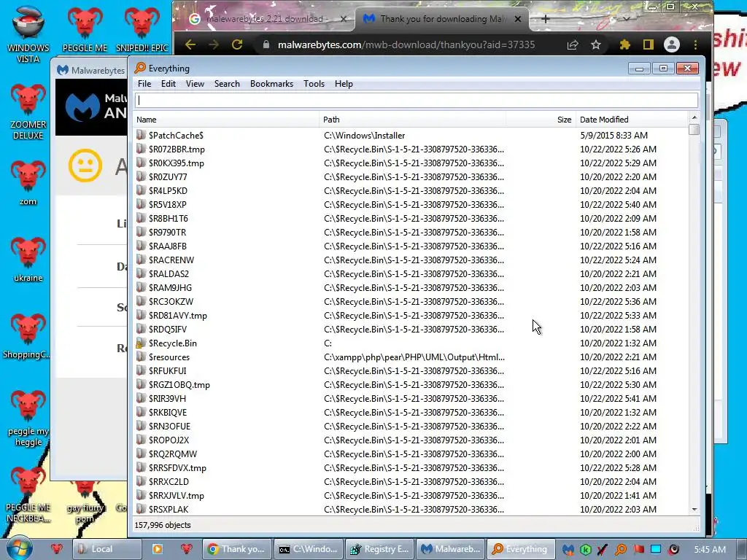Open the Edit menu in Everything
Screen dimensions: 747x560
click(x=169, y=84)
